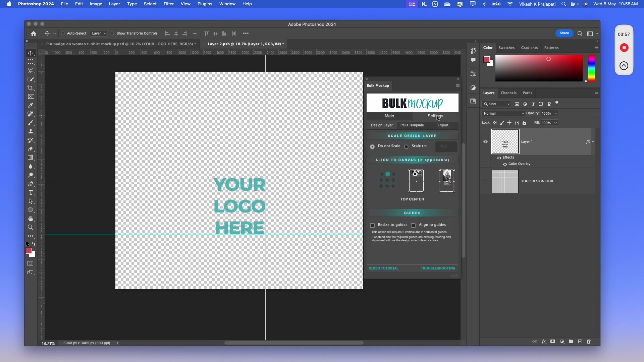Open the Filter menu
This screenshot has height=362, width=644.
coord(169,4)
